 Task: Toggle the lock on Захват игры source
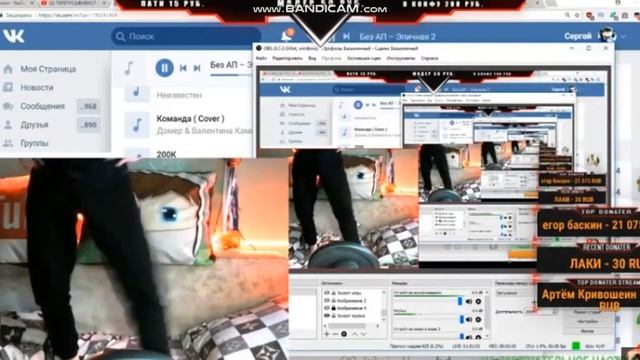tap(333, 293)
